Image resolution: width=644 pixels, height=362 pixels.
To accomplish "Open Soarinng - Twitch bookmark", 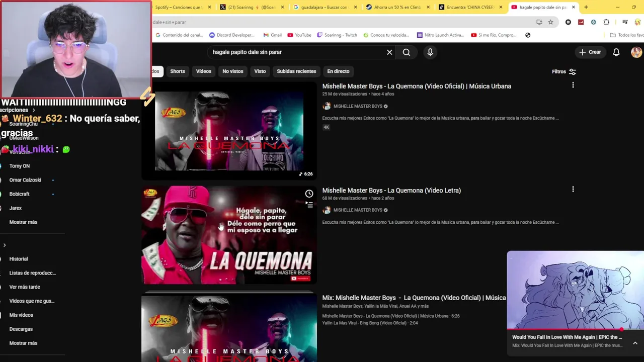I will point(337,35).
